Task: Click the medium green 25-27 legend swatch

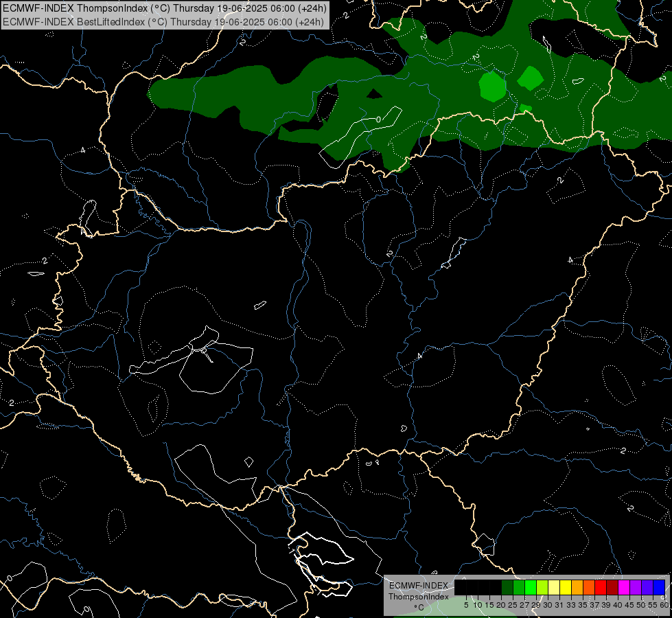Action: click(x=519, y=588)
